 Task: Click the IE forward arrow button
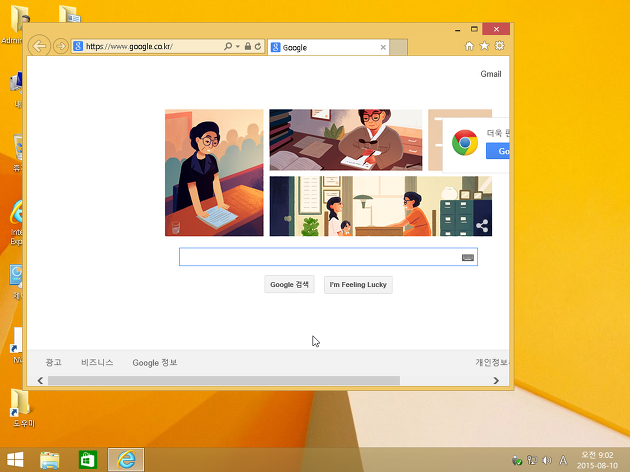tap(61, 46)
